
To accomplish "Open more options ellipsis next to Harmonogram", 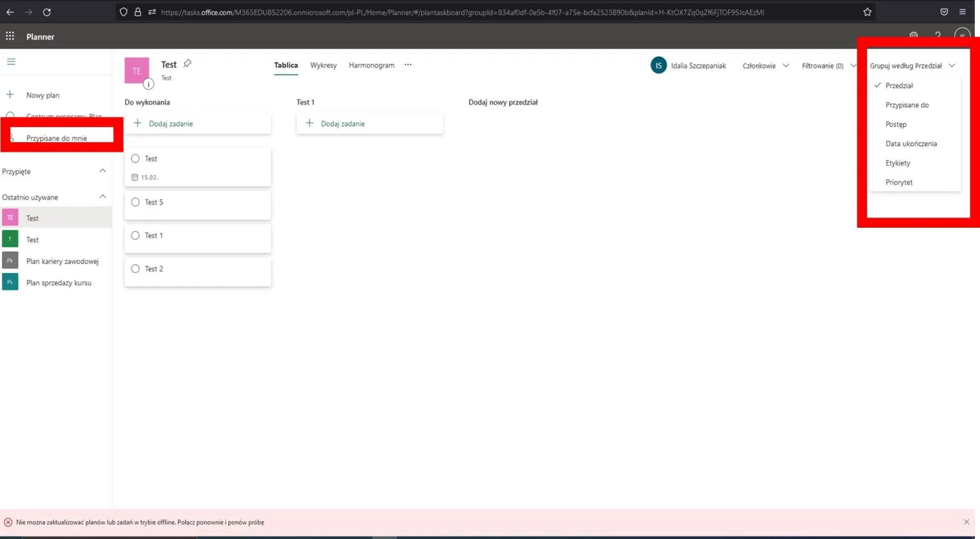I will tap(408, 65).
